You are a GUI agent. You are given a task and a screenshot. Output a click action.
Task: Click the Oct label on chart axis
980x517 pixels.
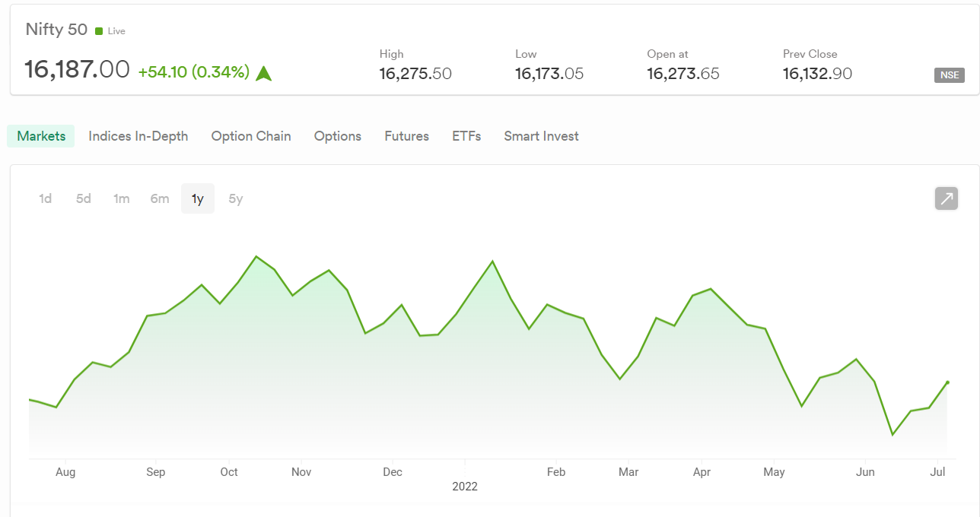[x=229, y=472]
